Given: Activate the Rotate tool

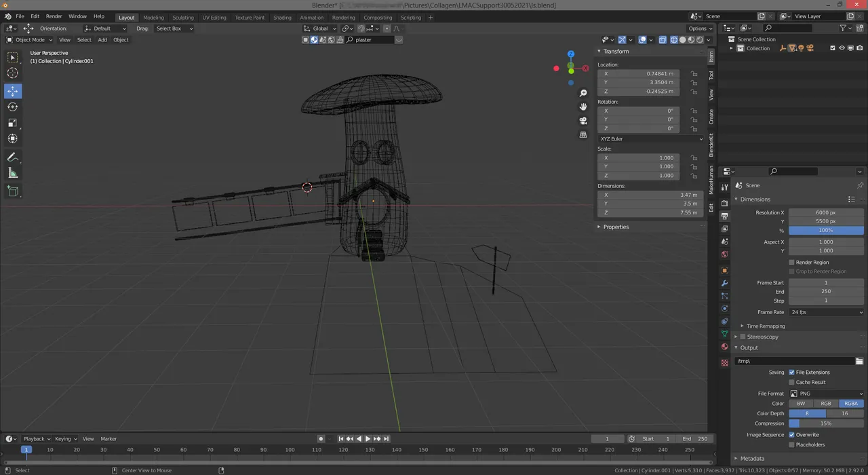Looking at the screenshot, I should (x=13, y=107).
